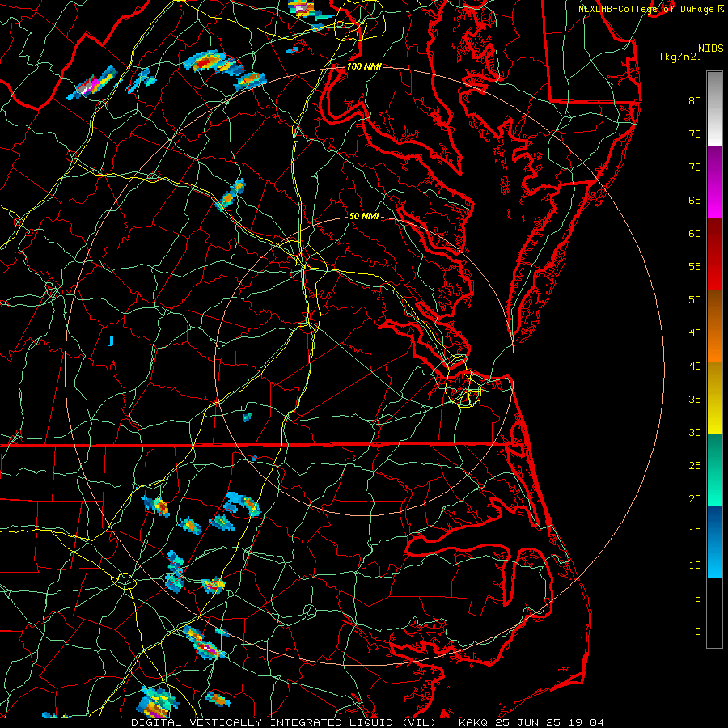Screen dimensions: 728x728
Task: Pick the gray-white segment of the VIL scale
Action: [x=714, y=108]
